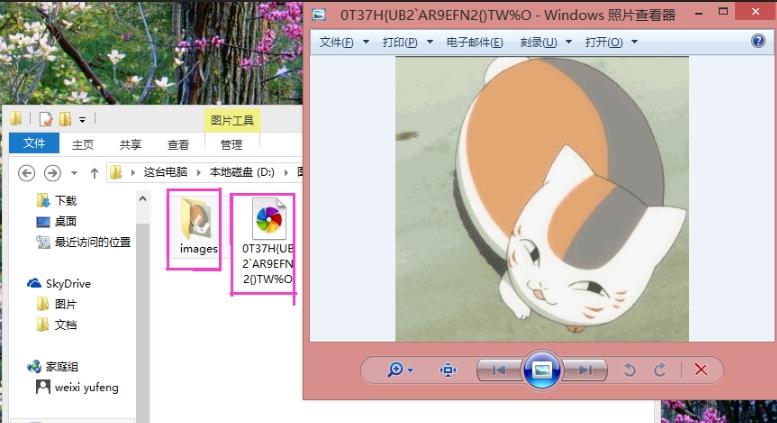
Task: Click Explorer title bar folder icon
Action: pos(16,118)
